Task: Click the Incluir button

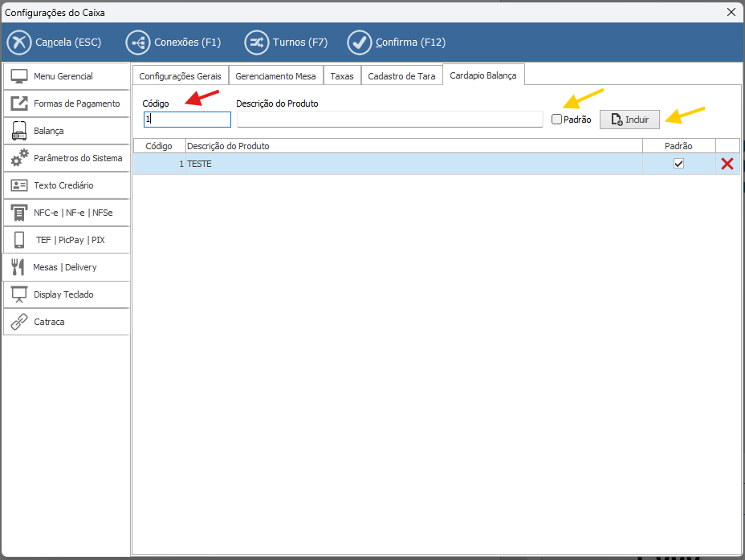Action: (629, 120)
